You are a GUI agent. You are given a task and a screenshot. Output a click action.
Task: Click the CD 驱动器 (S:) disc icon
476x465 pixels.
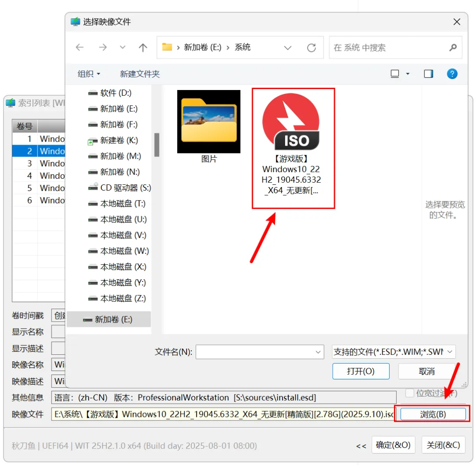[93, 187]
